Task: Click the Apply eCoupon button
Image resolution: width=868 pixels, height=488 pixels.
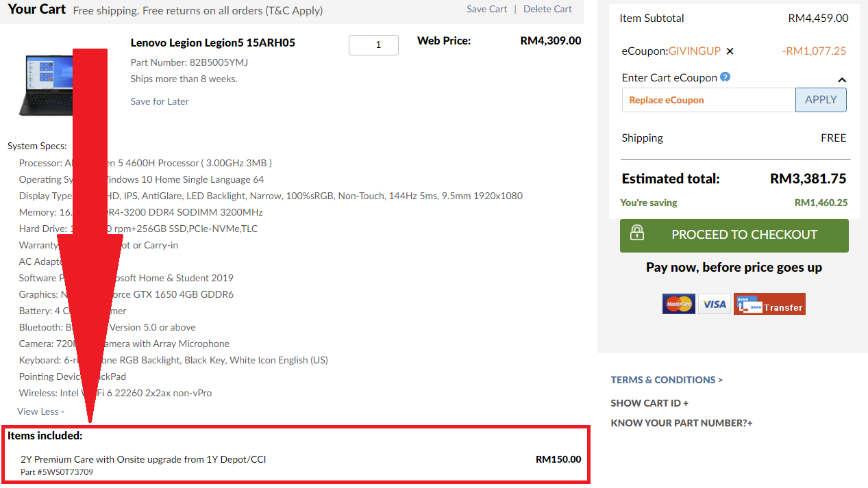Action: [x=821, y=100]
